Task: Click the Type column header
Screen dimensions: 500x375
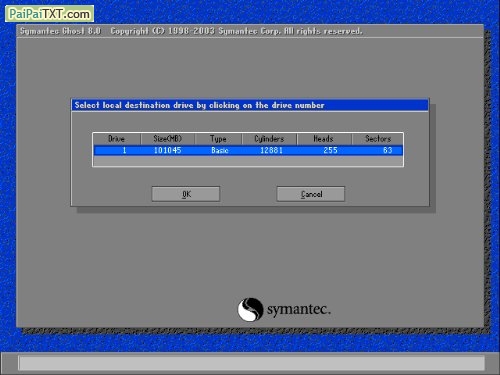Action: click(x=218, y=139)
